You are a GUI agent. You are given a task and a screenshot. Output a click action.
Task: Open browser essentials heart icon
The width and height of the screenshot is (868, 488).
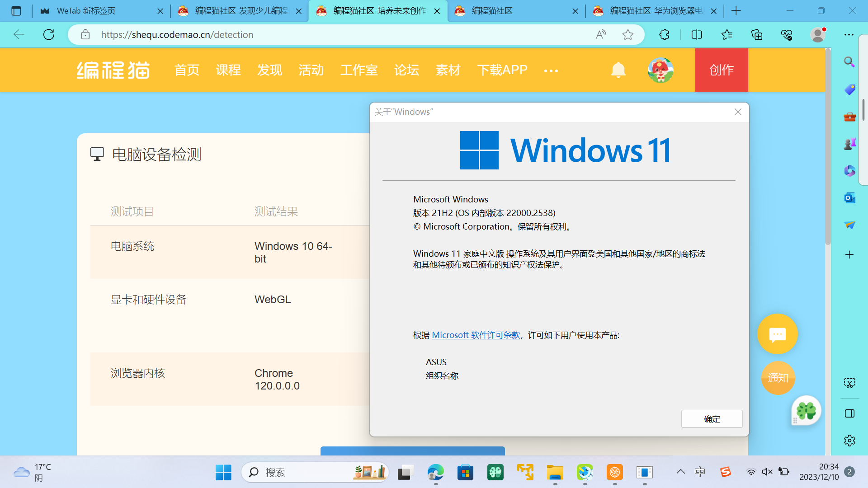pyautogui.click(x=787, y=35)
